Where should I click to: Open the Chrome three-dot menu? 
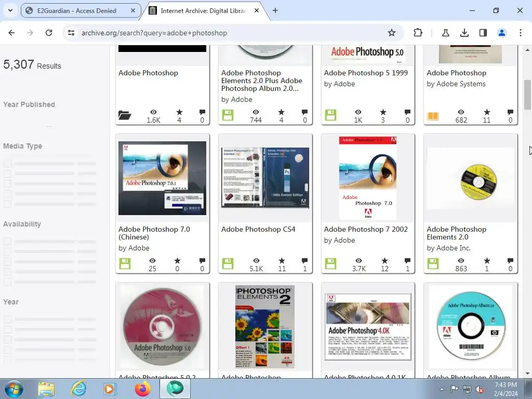point(520,33)
